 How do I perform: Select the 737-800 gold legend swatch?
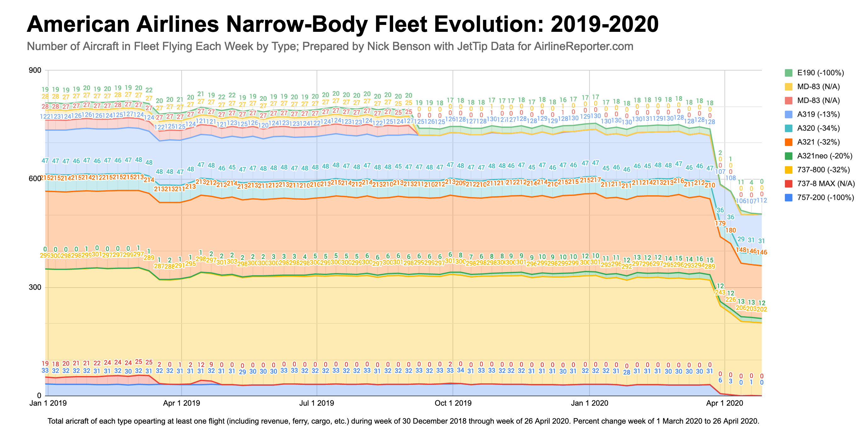coord(788,169)
